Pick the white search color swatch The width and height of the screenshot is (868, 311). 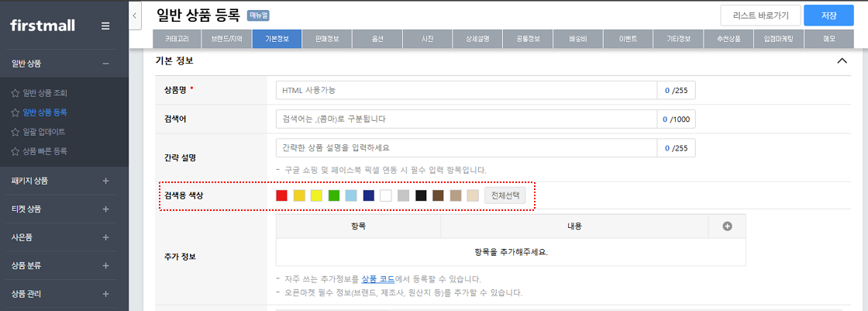386,195
